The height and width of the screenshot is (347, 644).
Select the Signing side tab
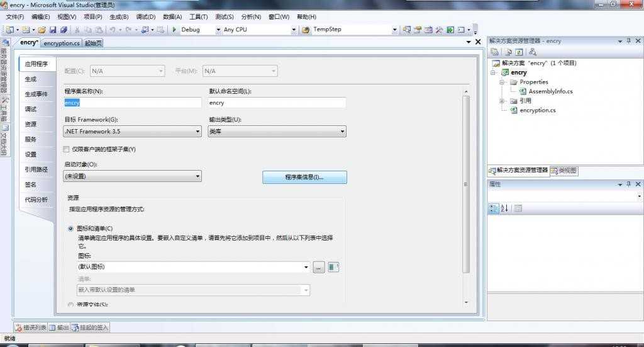(37, 185)
